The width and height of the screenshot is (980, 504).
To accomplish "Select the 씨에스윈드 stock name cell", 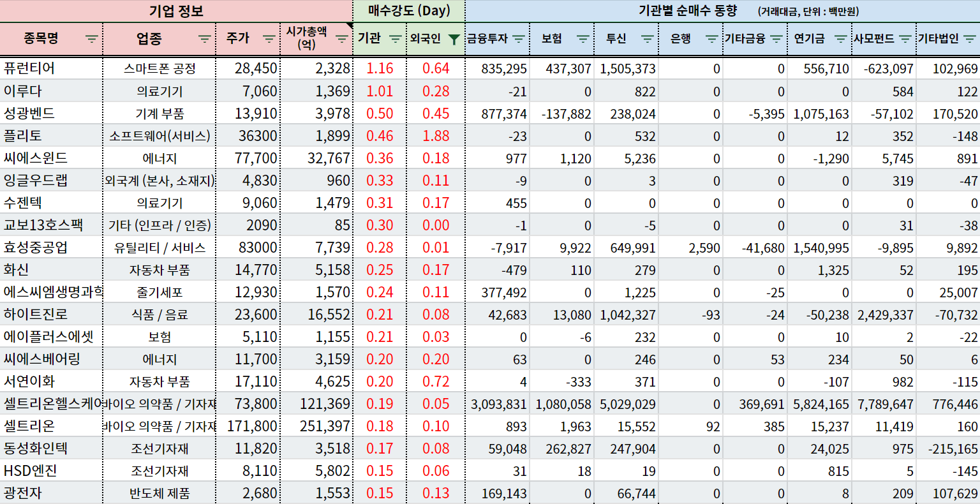I will [51, 158].
